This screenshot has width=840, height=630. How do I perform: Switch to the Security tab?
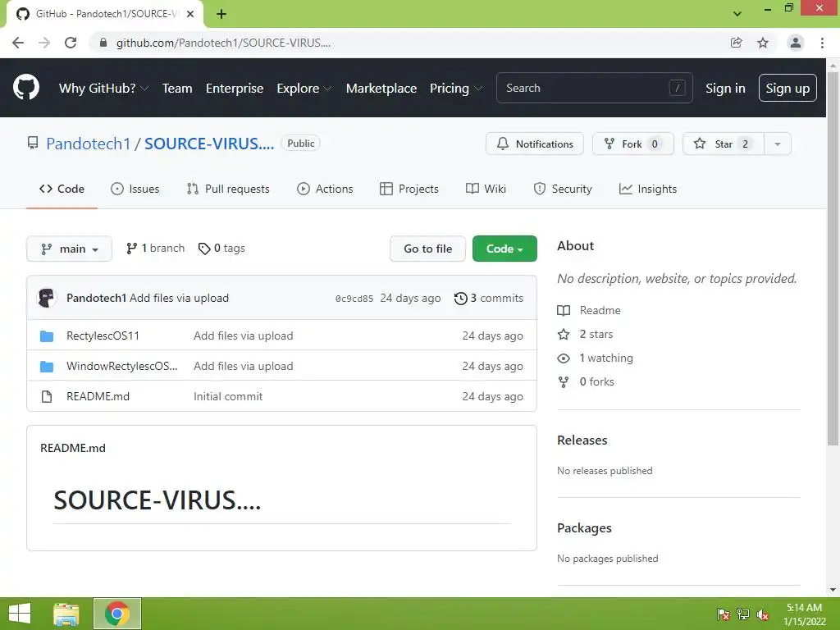coord(563,189)
